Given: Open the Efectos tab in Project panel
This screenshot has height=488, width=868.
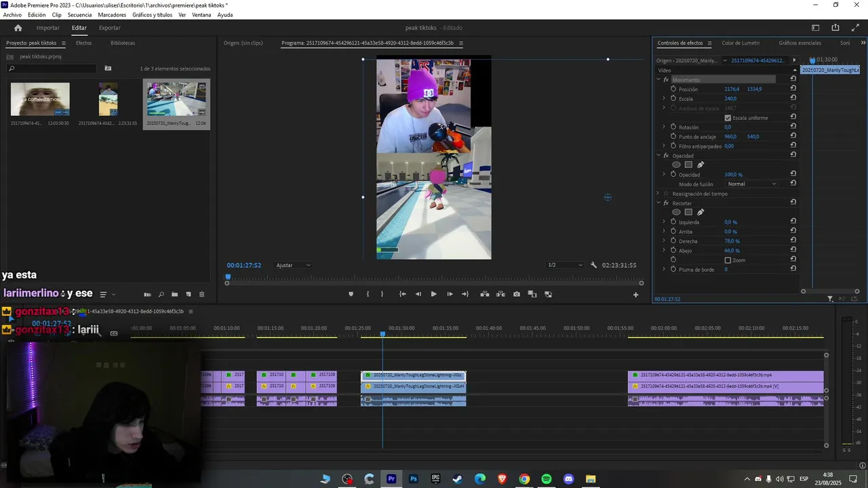Looking at the screenshot, I should tap(83, 43).
